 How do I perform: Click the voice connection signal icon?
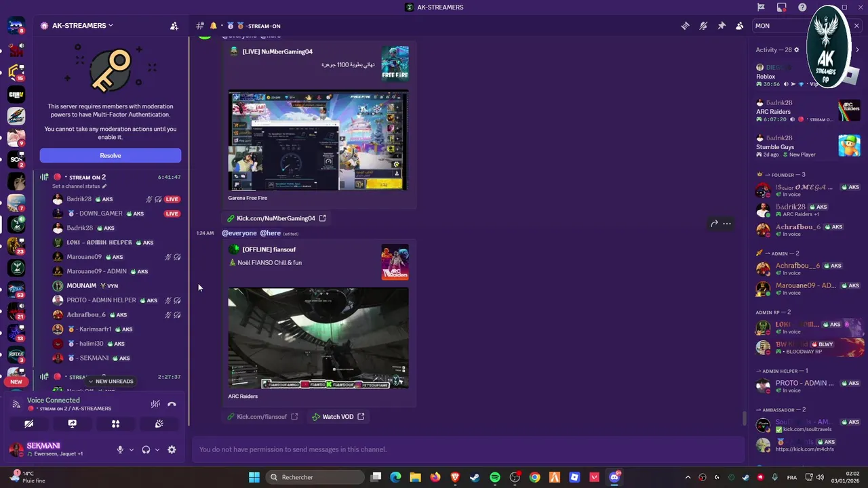tap(16, 404)
